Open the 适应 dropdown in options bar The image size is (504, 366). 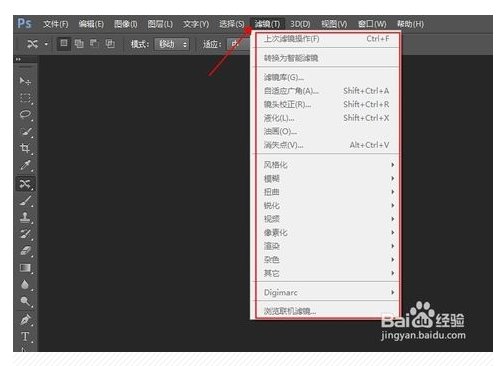(239, 44)
